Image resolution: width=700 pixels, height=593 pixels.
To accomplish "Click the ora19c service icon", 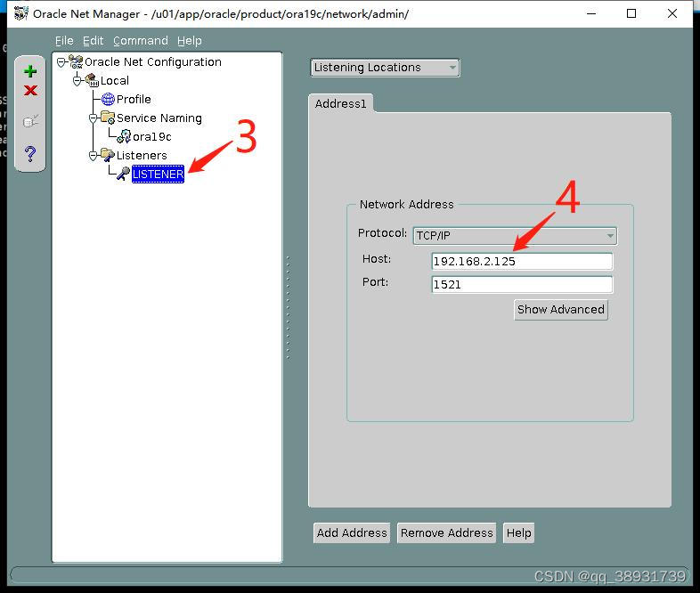I will [x=124, y=136].
